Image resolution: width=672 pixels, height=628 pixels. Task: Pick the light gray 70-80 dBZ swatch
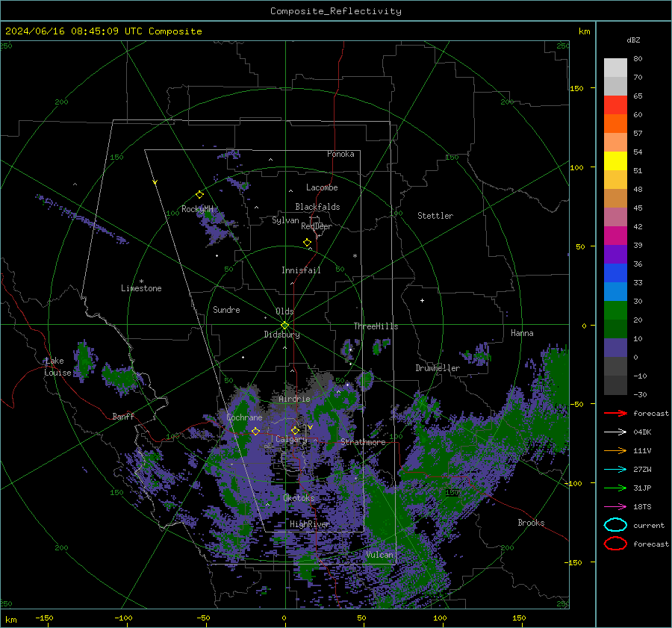click(615, 68)
